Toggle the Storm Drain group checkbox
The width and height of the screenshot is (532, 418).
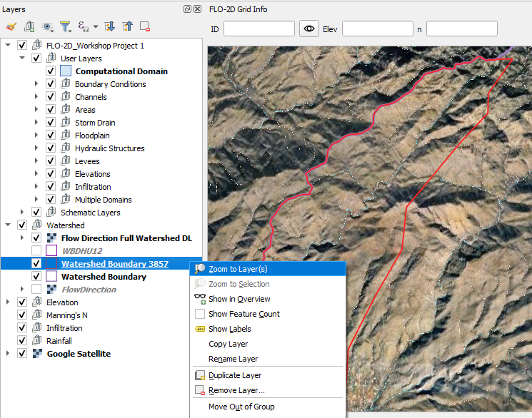pyautogui.click(x=51, y=123)
